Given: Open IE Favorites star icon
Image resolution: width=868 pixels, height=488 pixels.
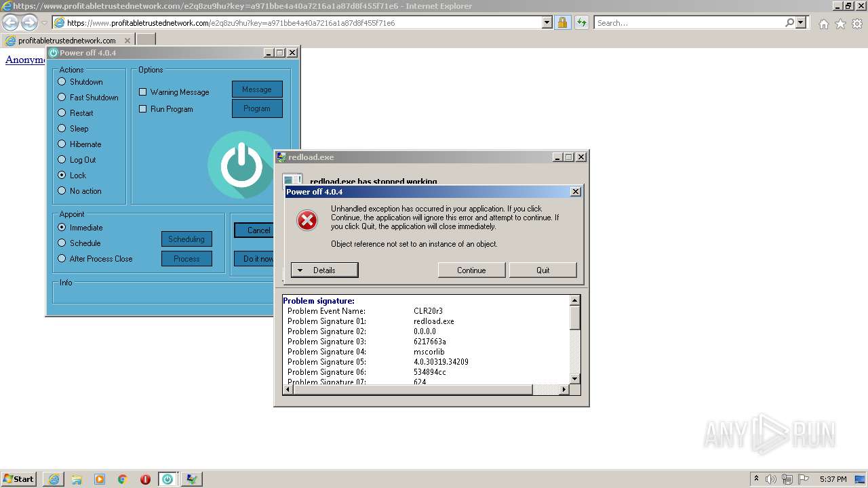Looking at the screenshot, I should [840, 24].
